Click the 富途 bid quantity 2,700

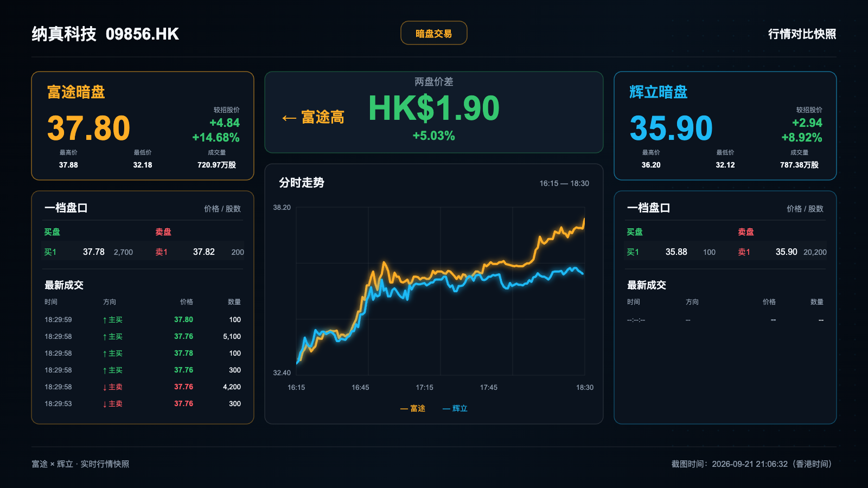pos(123,252)
